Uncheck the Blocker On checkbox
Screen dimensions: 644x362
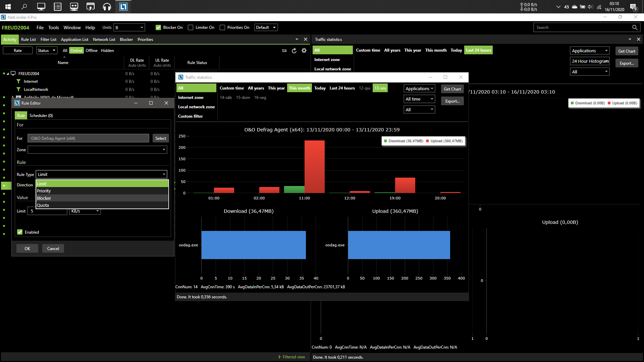pyautogui.click(x=158, y=27)
